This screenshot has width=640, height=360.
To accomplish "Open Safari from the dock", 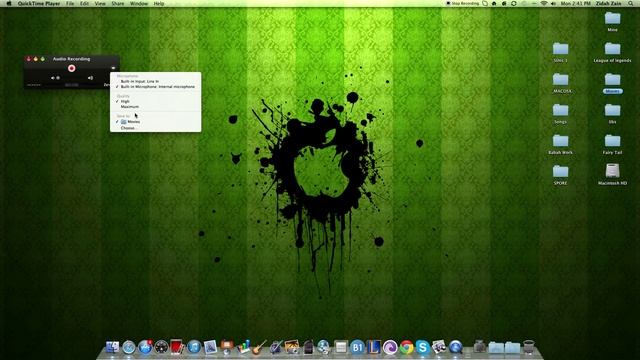I will coord(129,347).
